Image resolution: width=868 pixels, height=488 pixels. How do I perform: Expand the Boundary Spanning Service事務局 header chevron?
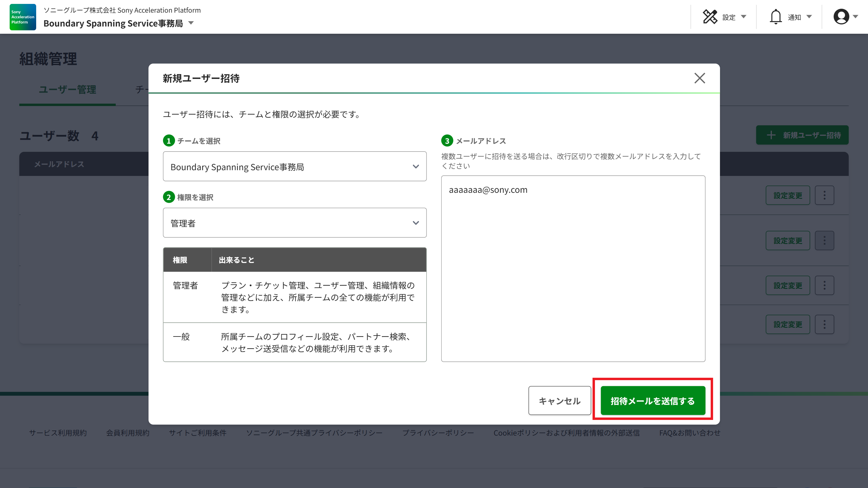191,23
